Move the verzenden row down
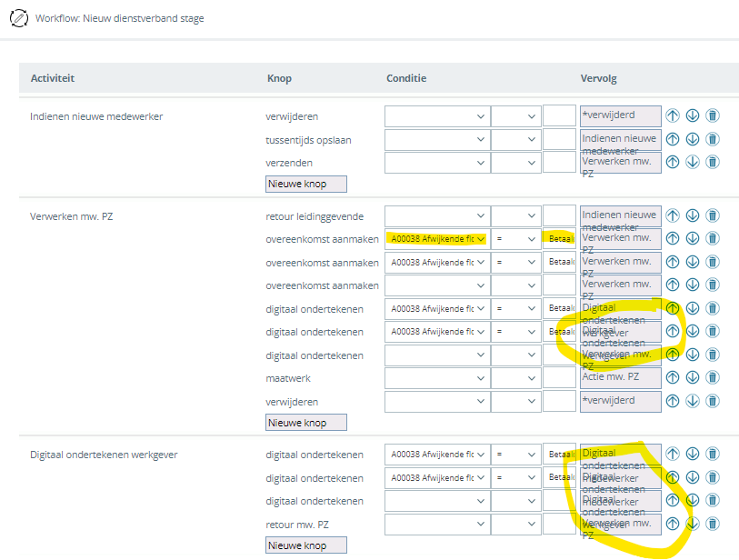This screenshot has width=739, height=560. coord(693,162)
